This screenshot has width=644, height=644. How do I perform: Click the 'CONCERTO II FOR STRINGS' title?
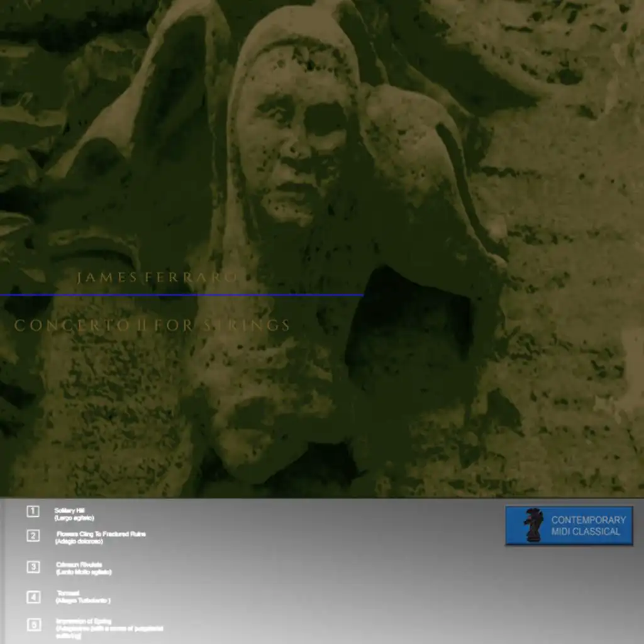click(152, 325)
